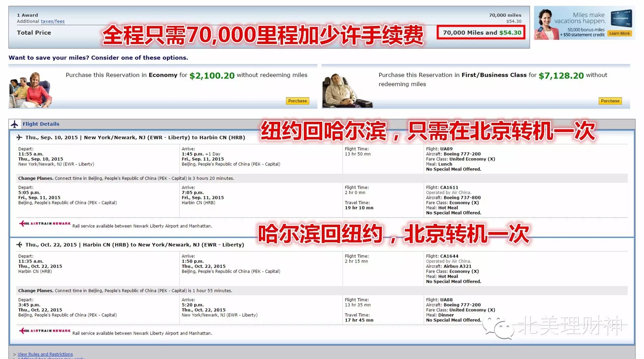Open the taxes/fees link
The width and height of the screenshot is (644, 359).
coord(52,21)
